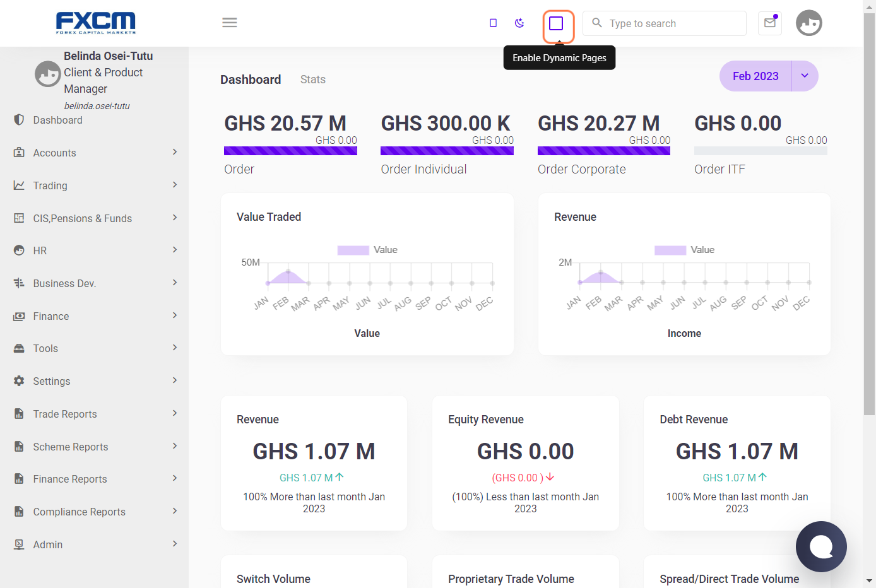This screenshot has width=876, height=588.
Task: Open the mail notifications icon
Action: tap(770, 23)
